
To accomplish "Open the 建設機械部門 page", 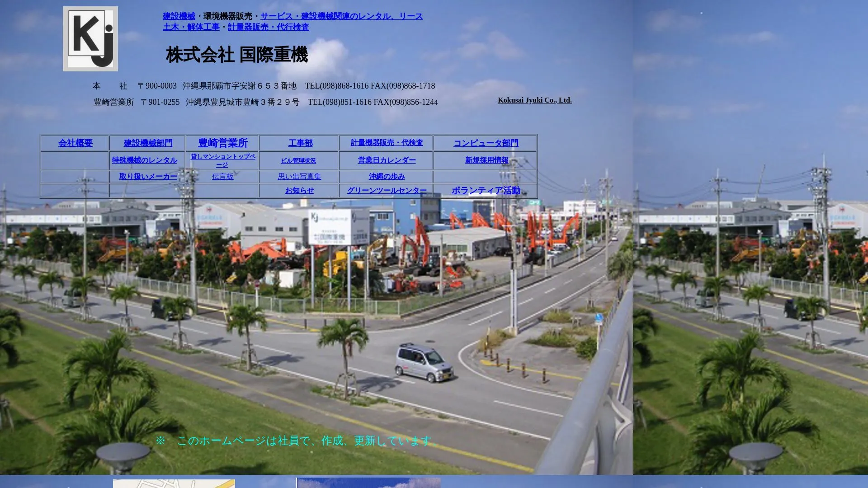I will (x=148, y=143).
